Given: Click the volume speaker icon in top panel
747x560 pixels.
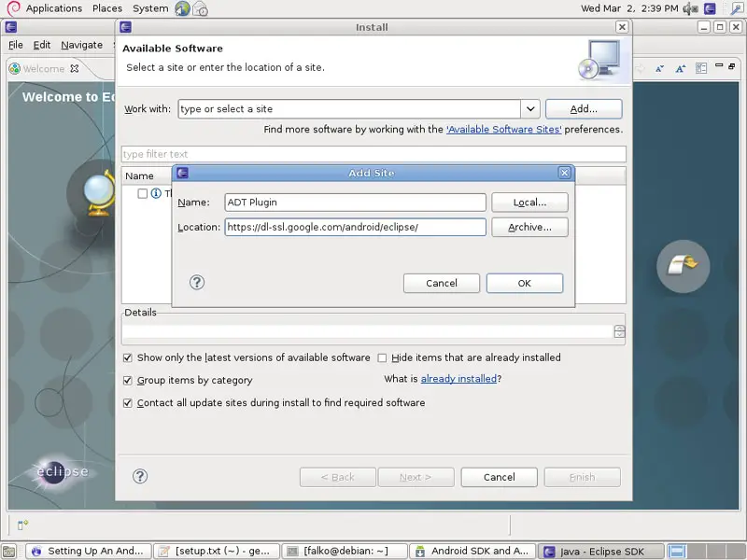Looking at the screenshot, I should point(690,8).
